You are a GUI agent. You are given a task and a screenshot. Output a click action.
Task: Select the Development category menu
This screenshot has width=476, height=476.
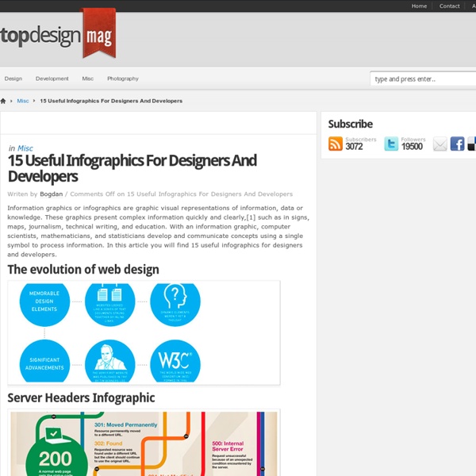52,79
